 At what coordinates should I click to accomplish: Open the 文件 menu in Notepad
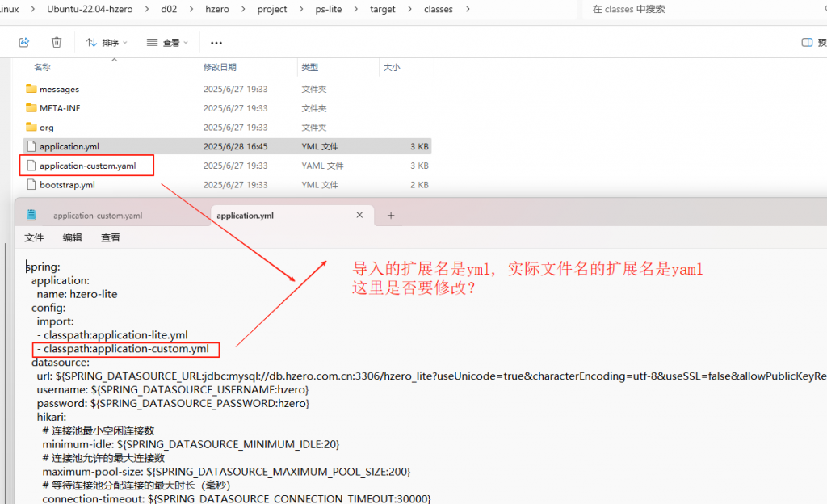point(34,237)
